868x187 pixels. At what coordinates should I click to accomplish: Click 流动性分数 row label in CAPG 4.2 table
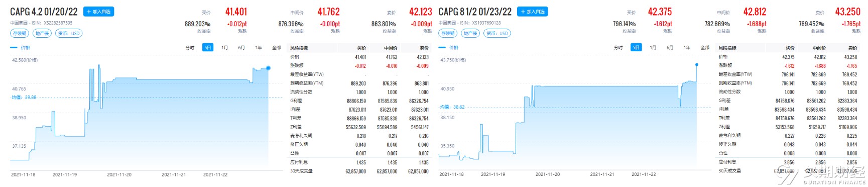(x=301, y=92)
